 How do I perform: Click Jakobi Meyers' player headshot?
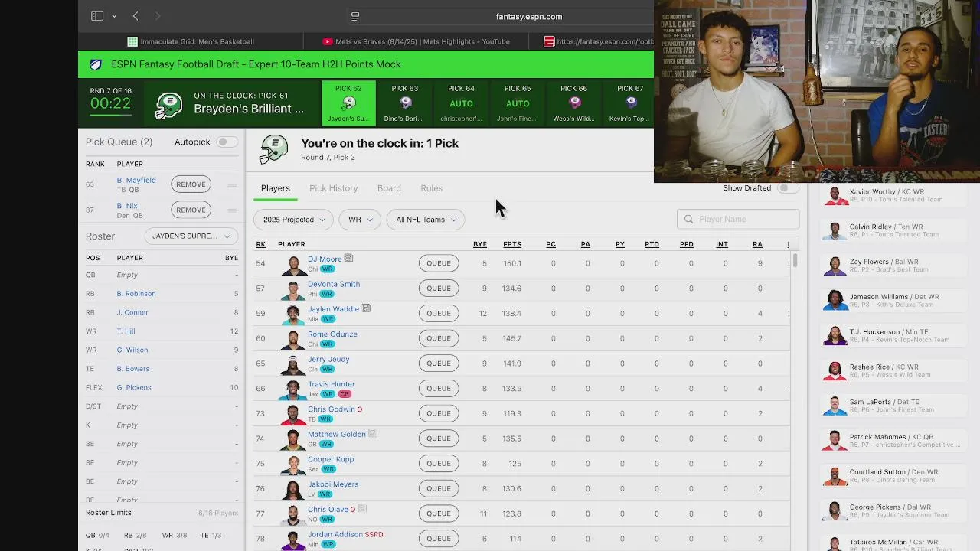click(293, 490)
